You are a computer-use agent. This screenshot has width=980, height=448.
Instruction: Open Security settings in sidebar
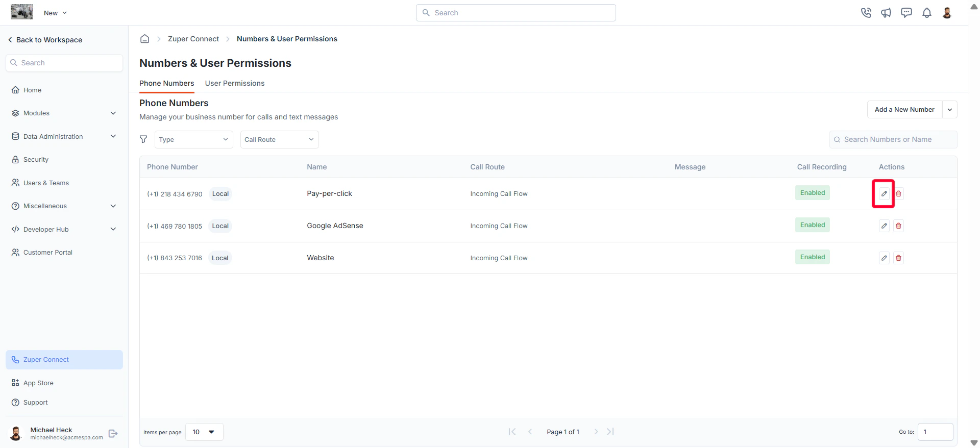click(64, 160)
